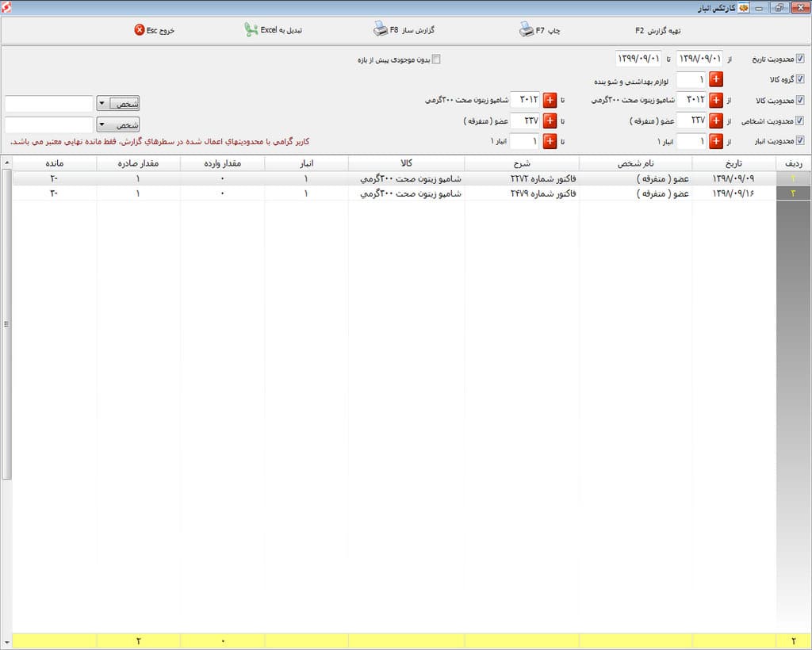Image resolution: width=812 pixels, height=650 pixels.
Task: Toggle the محدودیت تاریخ checkbox
Action: (800, 59)
